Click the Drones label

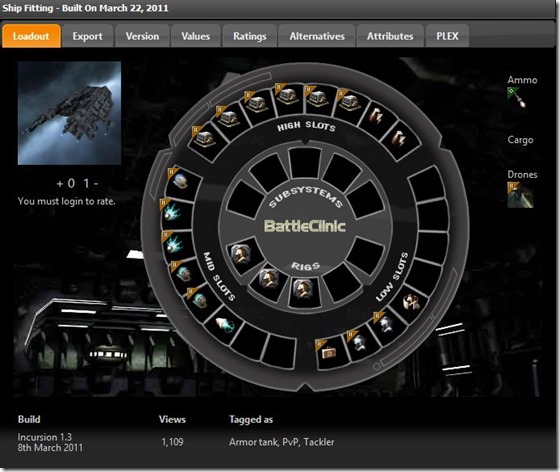point(522,174)
